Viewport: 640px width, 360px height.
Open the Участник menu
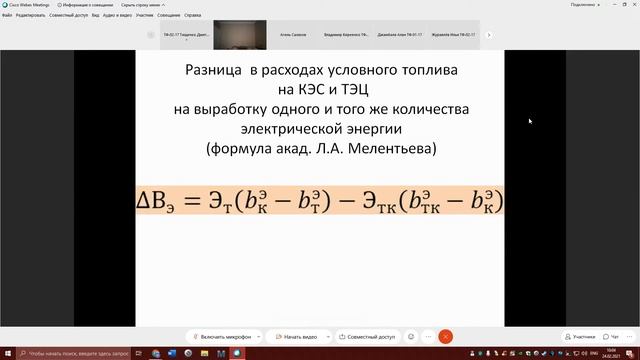(144, 15)
